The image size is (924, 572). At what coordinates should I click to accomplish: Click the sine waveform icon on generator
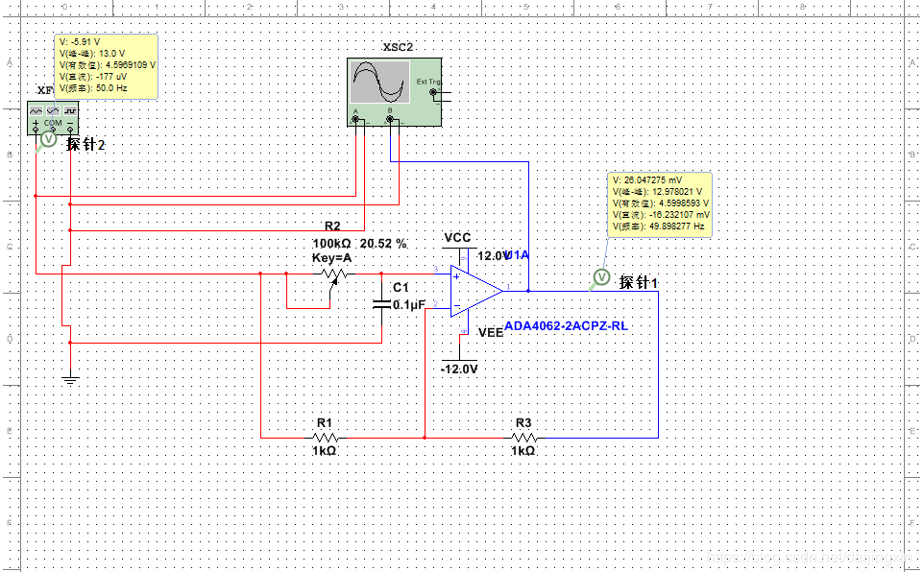point(53,110)
